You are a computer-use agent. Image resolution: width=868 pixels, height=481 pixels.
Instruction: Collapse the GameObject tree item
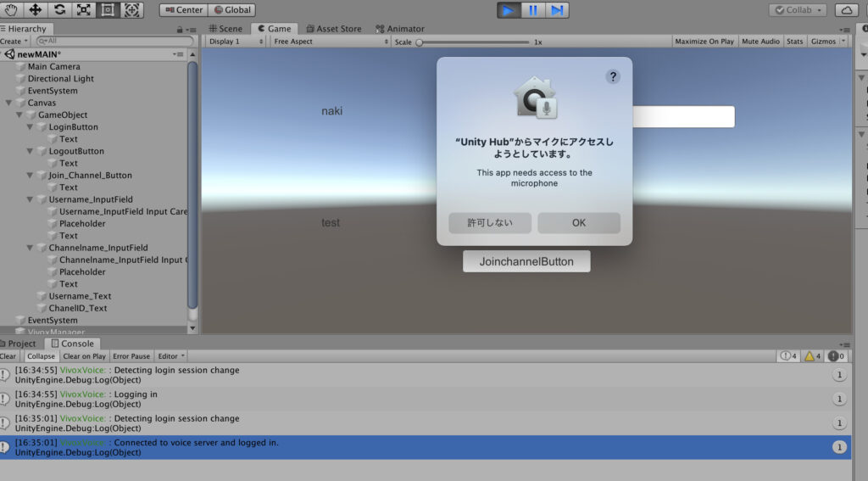point(19,115)
